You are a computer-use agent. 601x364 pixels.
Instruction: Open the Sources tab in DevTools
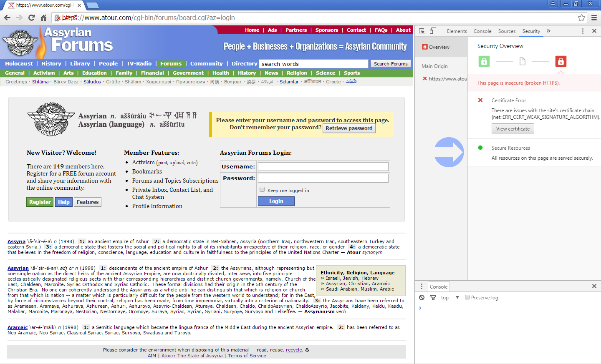tap(507, 31)
